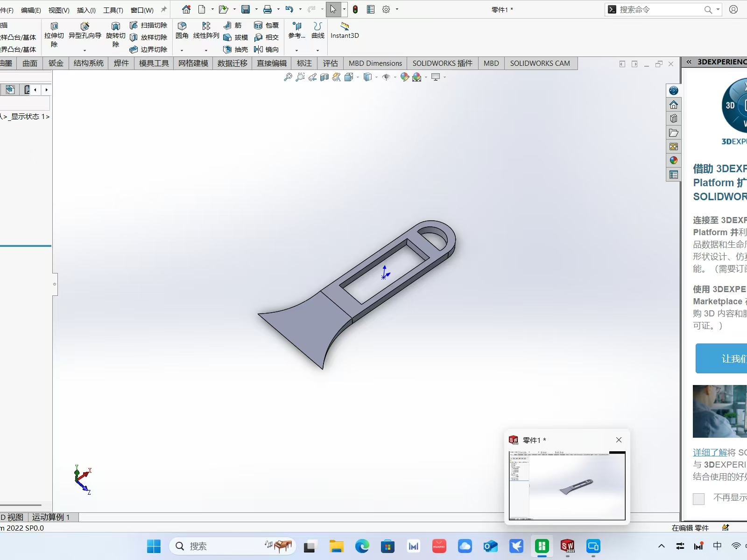Screen dimensions: 747x560
Task: Toggle Instant3D mode
Action: 345,30
